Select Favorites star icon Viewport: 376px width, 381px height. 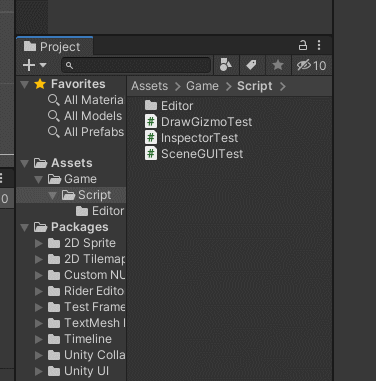click(40, 84)
